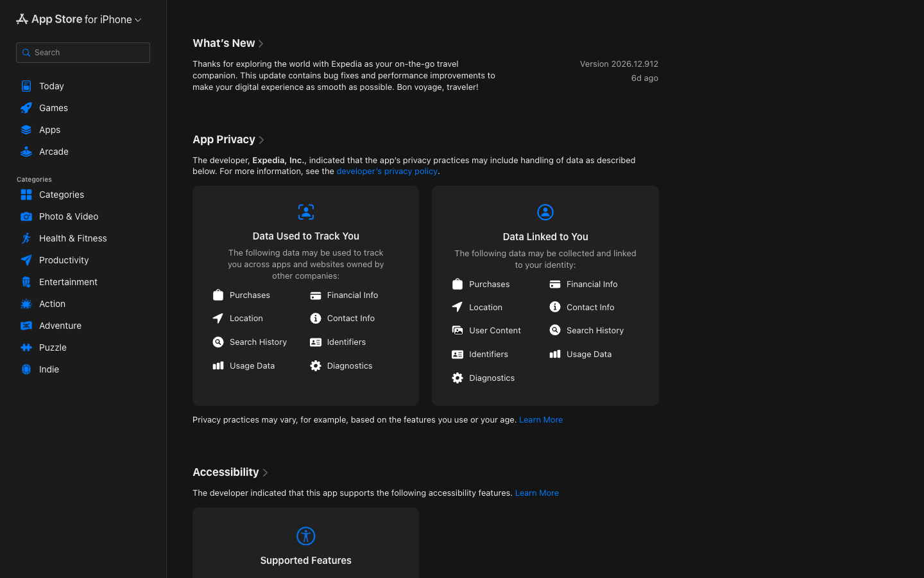The image size is (924, 578).
Task: Click Purchases bag icon in tracking card
Action: (x=218, y=295)
